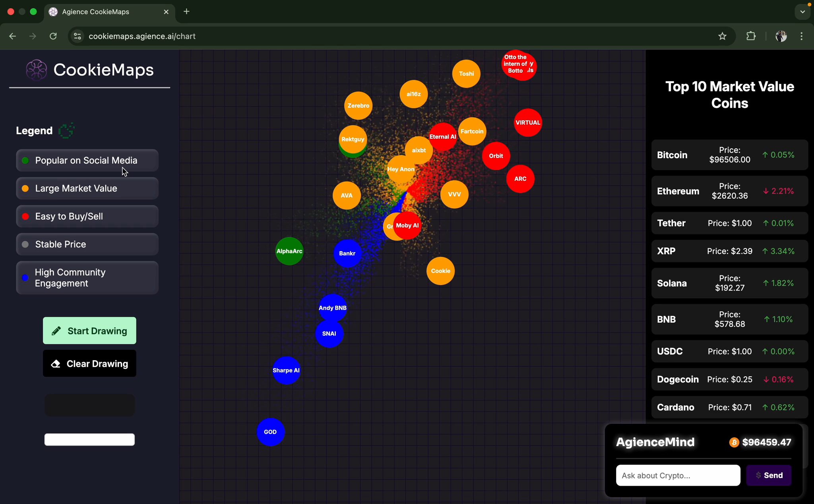Select the Fartcoin bubble
The image size is (814, 504).
click(x=472, y=131)
